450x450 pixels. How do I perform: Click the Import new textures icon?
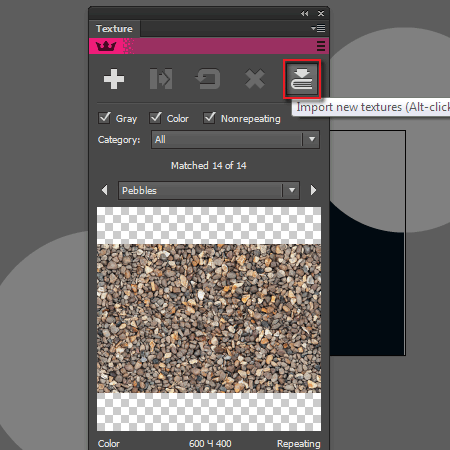click(x=302, y=79)
